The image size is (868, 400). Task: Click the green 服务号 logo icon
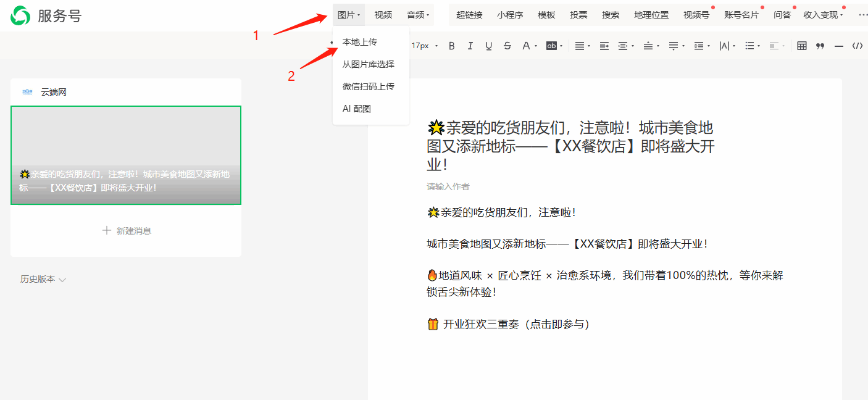[x=20, y=15]
